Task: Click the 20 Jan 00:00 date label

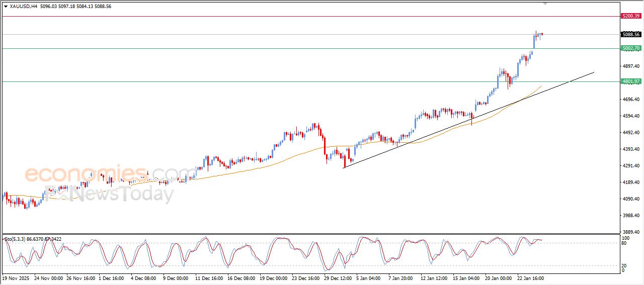Action: pyautogui.click(x=498, y=277)
